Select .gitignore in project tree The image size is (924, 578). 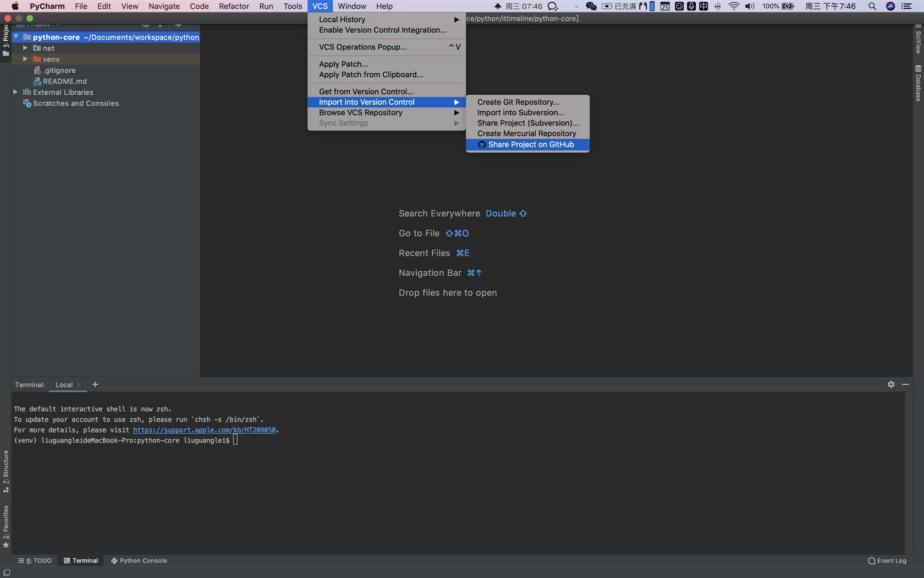(59, 70)
